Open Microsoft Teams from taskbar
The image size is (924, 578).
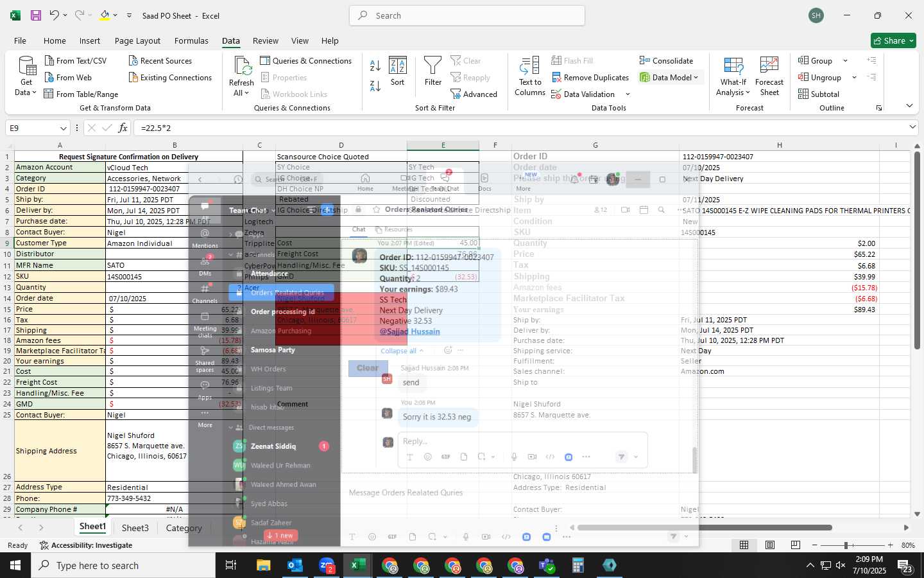click(546, 565)
